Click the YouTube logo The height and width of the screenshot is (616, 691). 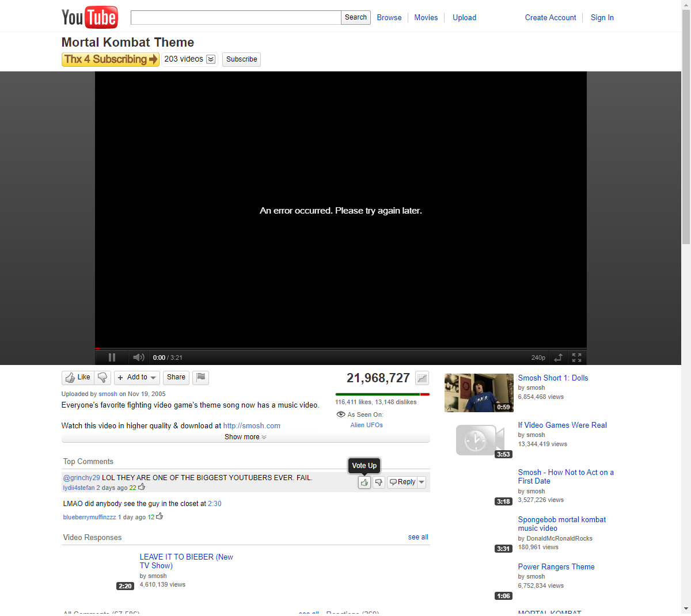point(89,17)
